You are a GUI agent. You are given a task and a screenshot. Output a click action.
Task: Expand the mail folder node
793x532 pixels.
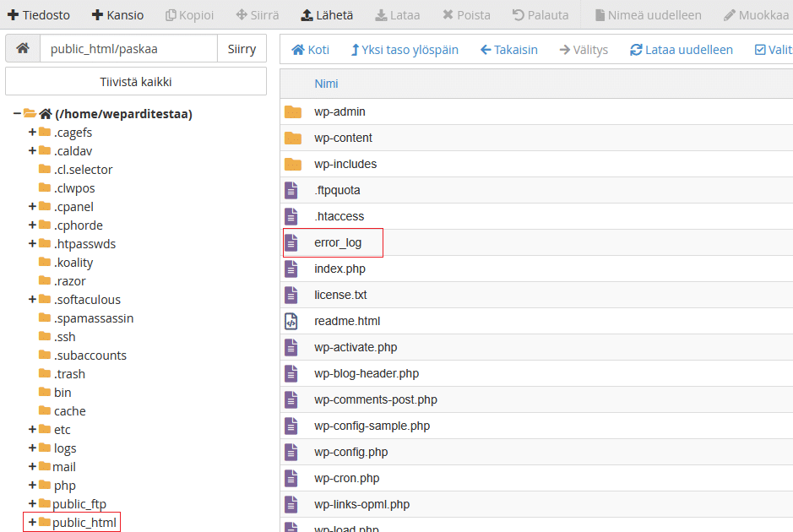(32, 466)
